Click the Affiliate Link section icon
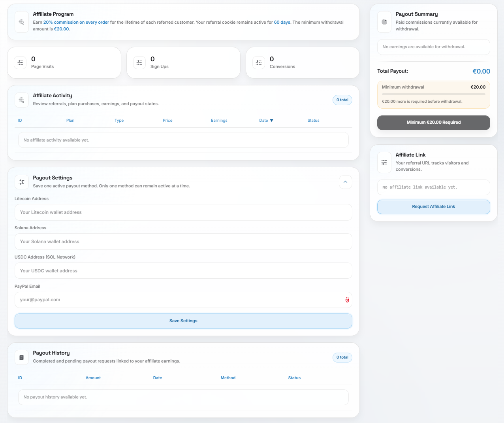Viewport: 504px width, 423px height. pyautogui.click(x=384, y=162)
